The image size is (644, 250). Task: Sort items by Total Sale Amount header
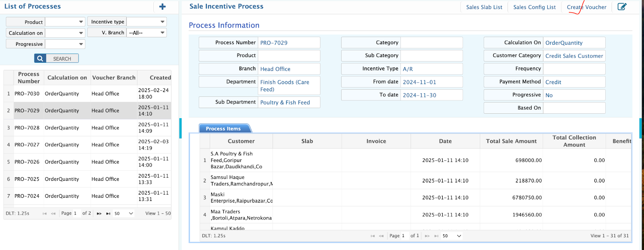511,141
